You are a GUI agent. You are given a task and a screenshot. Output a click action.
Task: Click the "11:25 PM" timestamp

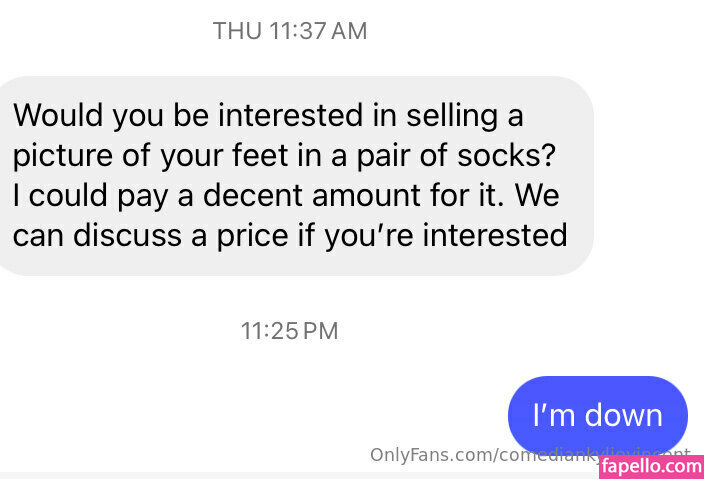point(290,331)
